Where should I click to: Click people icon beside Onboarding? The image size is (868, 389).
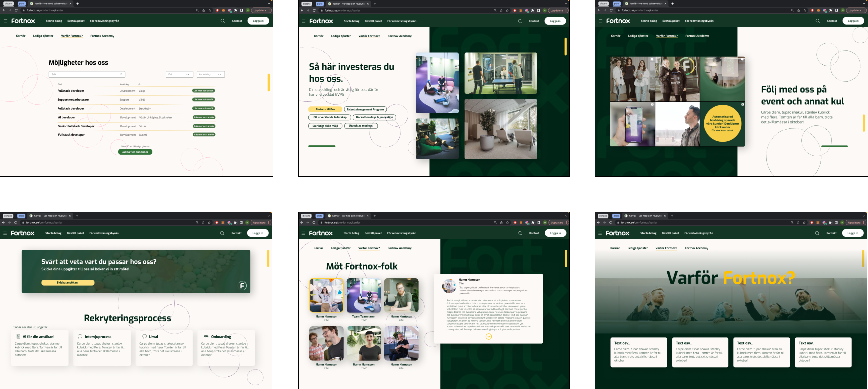click(206, 336)
